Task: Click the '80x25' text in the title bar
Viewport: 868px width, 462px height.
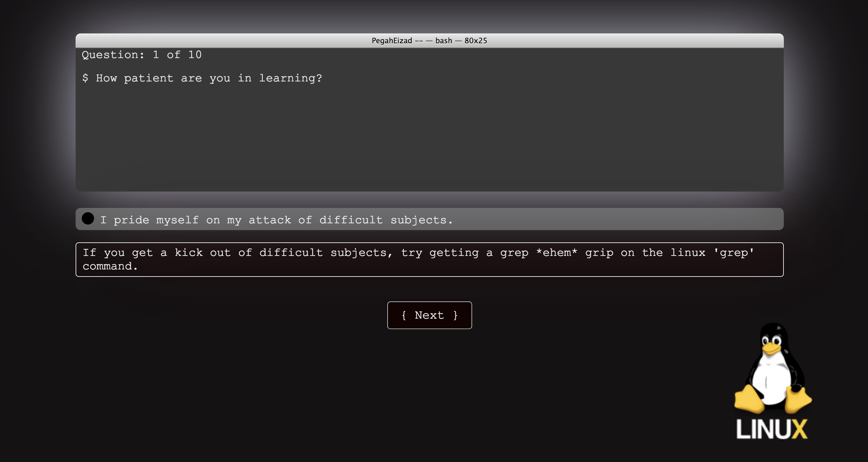Action: pos(475,41)
